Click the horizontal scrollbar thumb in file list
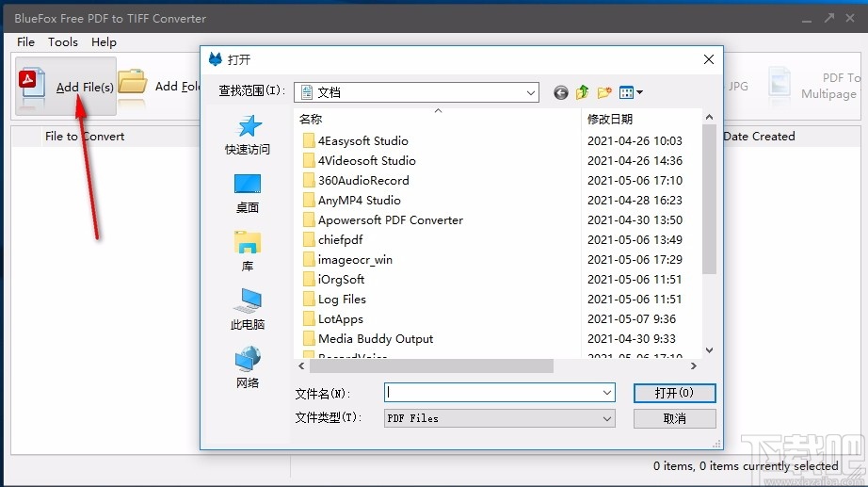This screenshot has width=868, height=487. click(x=430, y=365)
